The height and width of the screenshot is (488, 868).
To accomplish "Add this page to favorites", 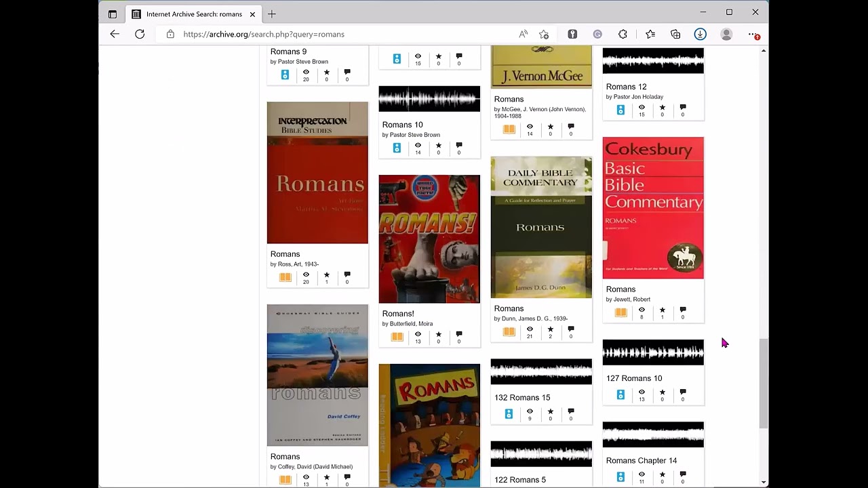I will (x=544, y=34).
